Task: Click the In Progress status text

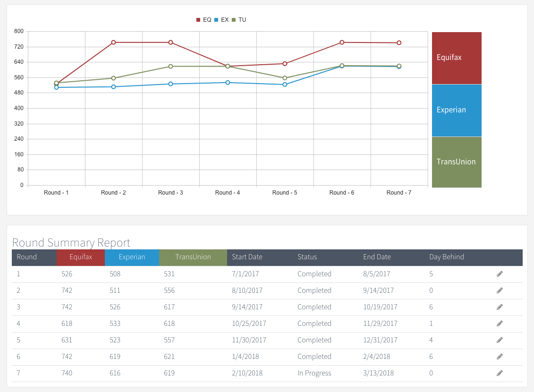Action: click(x=314, y=373)
